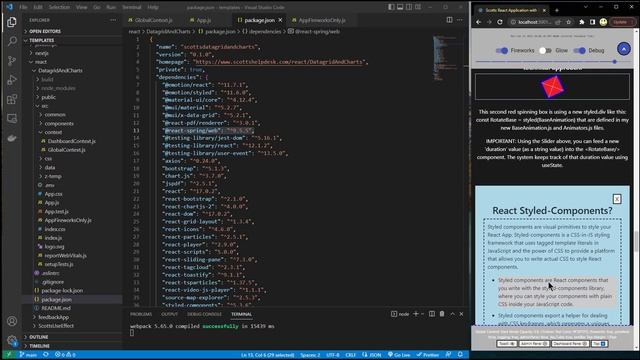
Task: Click the JSON language mode in status bar
Action: [x=372, y=355]
